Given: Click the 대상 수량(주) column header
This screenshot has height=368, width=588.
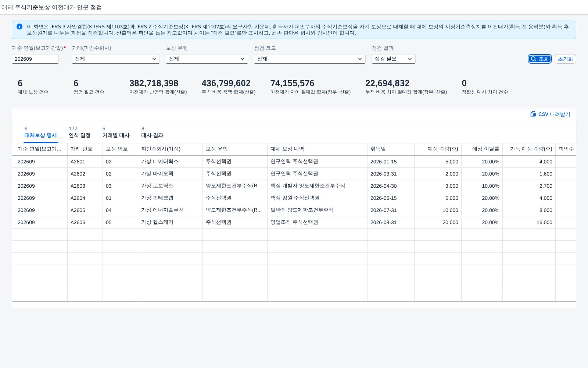Looking at the screenshot, I should (x=438, y=149).
